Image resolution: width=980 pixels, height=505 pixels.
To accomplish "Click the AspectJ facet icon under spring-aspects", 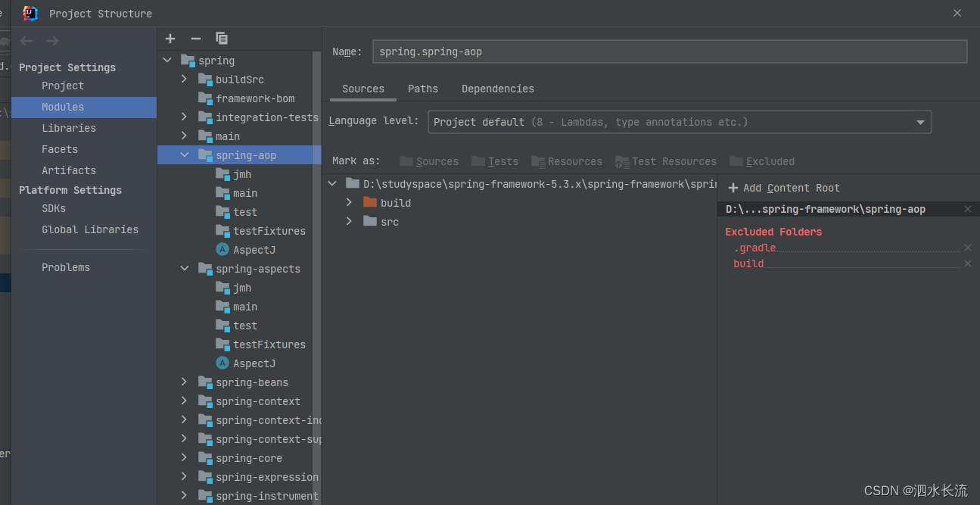I will click(222, 363).
